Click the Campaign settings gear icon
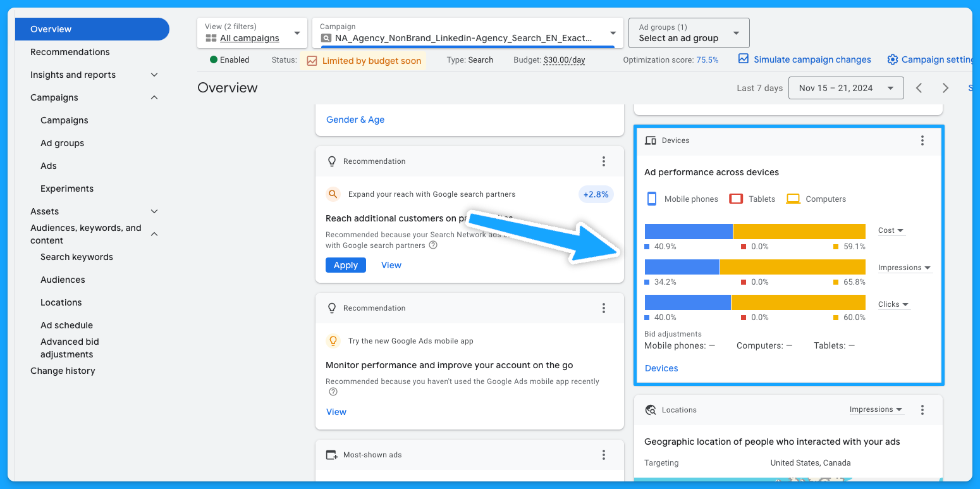 coord(893,59)
